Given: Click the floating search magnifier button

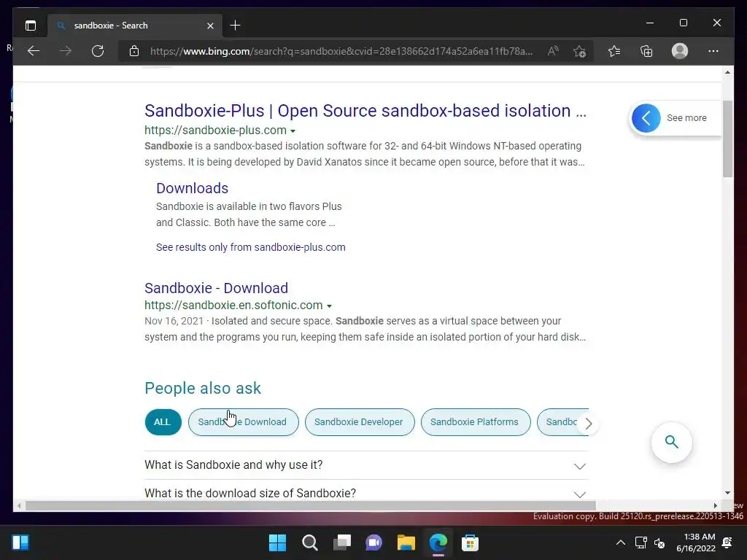Looking at the screenshot, I should pos(671,442).
